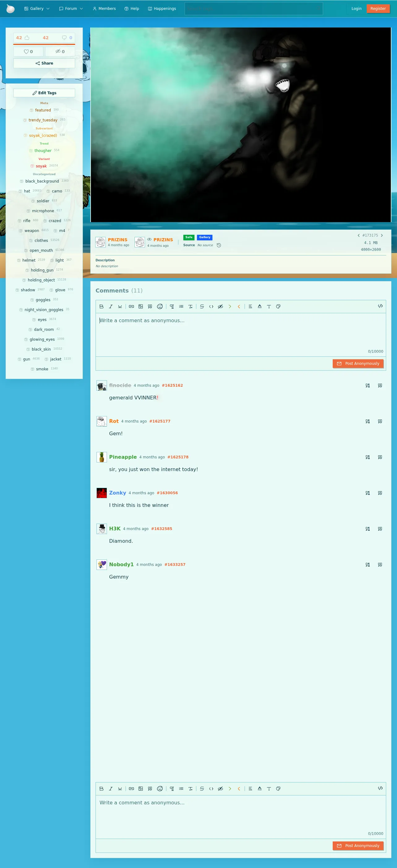Image resolution: width=397 pixels, height=868 pixels.
Task: Insert a quote in the upper comment editor
Action: [150, 307]
